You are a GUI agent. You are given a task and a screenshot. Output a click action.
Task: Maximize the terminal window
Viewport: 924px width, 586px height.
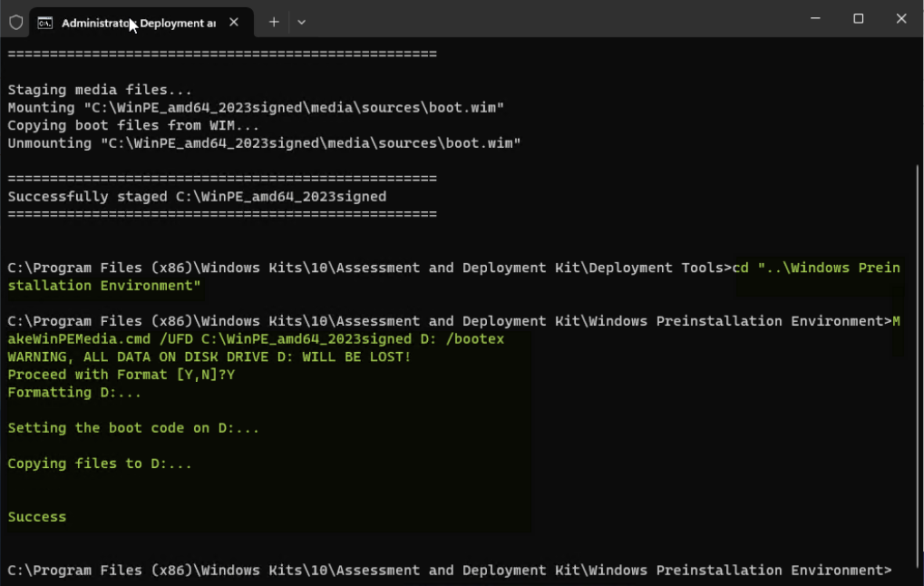click(x=858, y=19)
